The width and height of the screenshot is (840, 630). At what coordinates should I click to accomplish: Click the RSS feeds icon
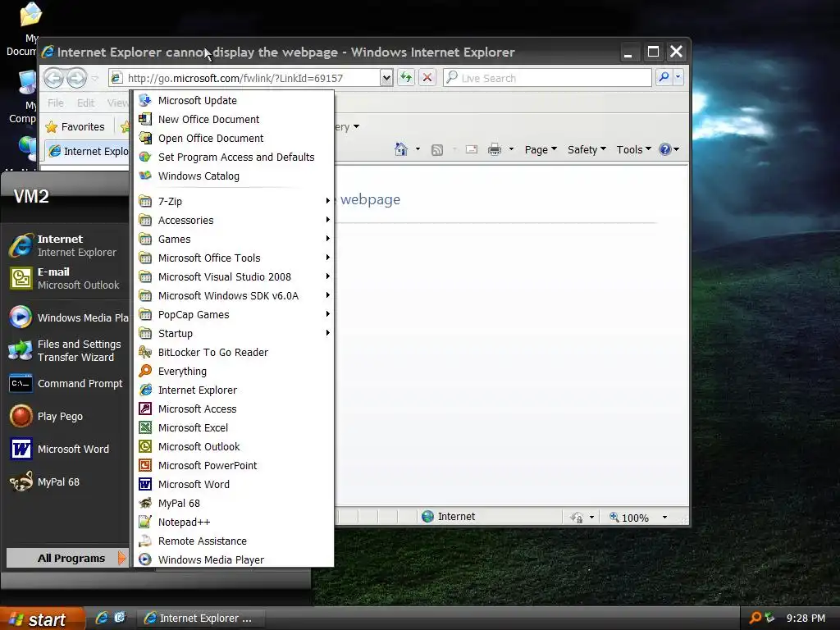(x=437, y=150)
